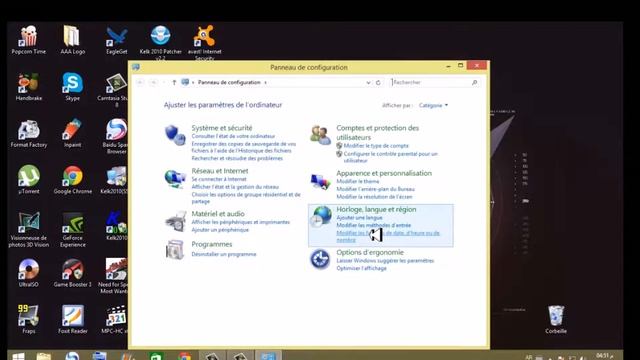Click the forward navigation arrow
Viewport: 640px width, 360px height.
[x=153, y=82]
